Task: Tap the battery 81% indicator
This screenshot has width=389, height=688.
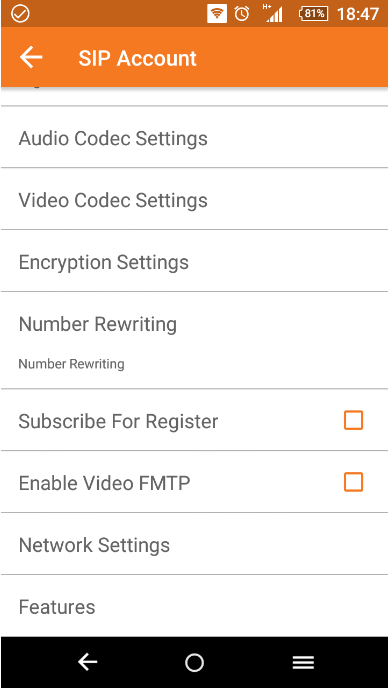Action: (313, 14)
